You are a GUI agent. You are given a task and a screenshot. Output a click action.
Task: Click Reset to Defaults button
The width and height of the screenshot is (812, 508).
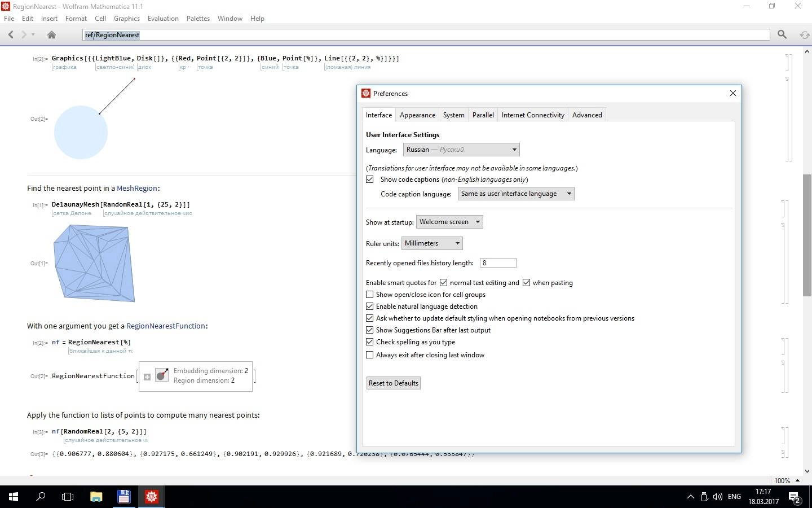(x=394, y=383)
